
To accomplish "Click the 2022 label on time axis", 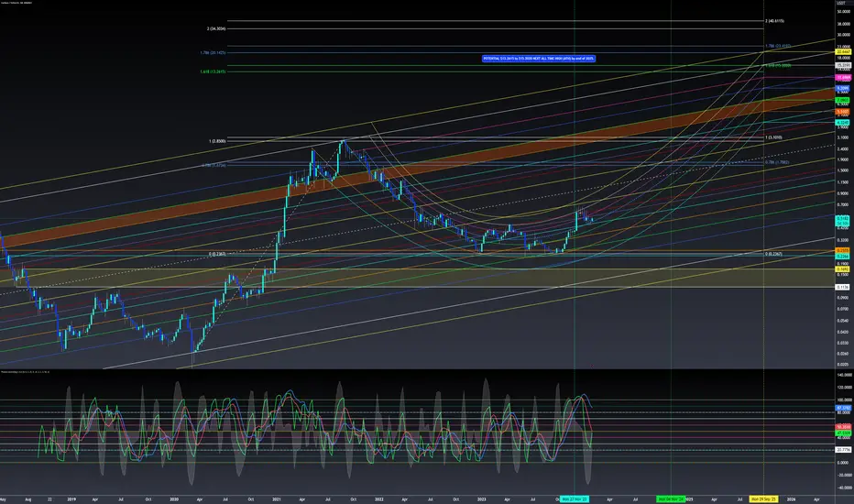I will tap(379, 499).
